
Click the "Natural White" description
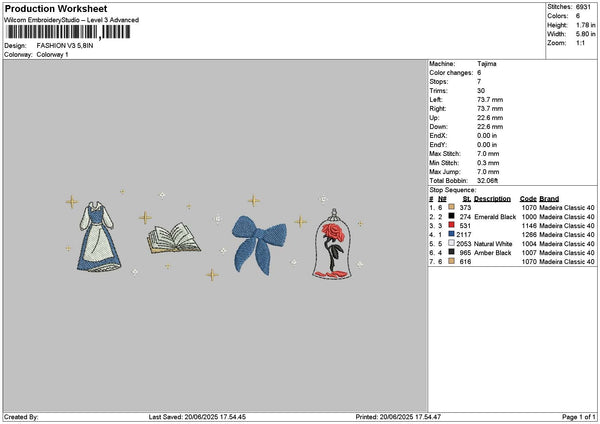(493, 244)
